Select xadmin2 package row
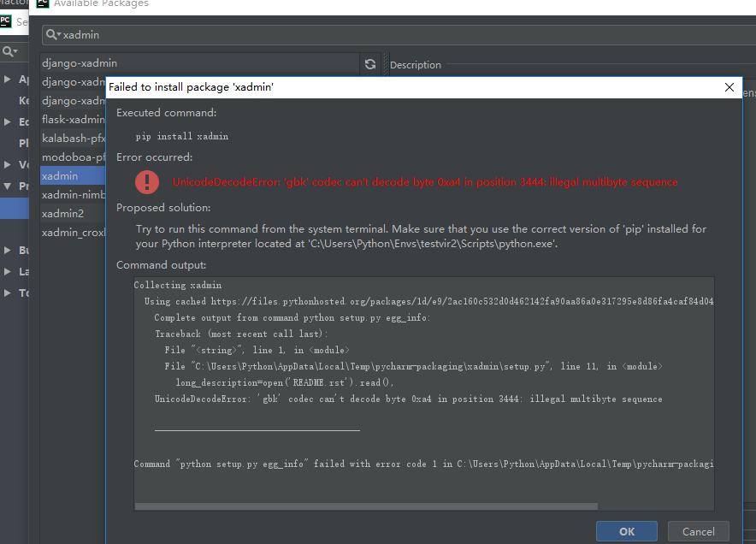 73,213
